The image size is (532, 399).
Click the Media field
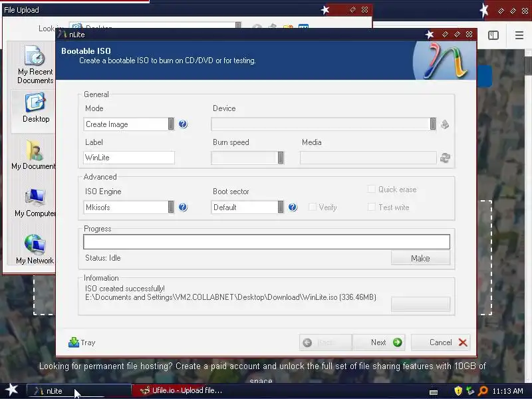click(368, 158)
